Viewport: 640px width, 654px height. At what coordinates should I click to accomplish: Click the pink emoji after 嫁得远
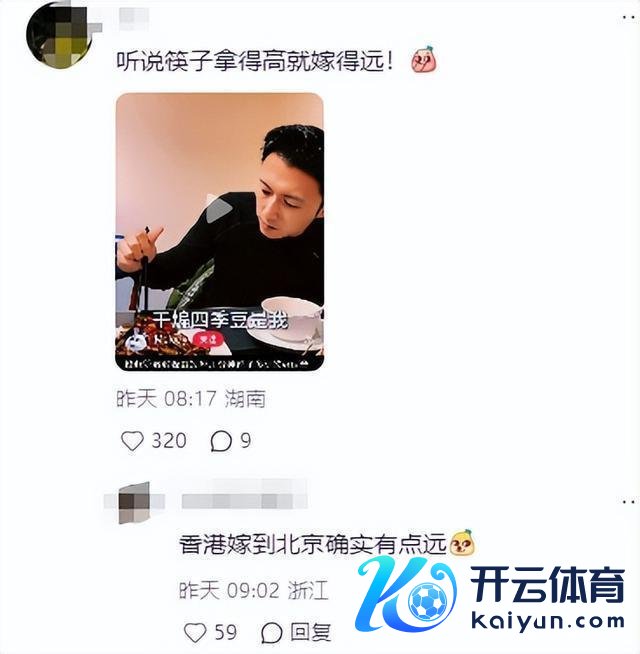424,60
